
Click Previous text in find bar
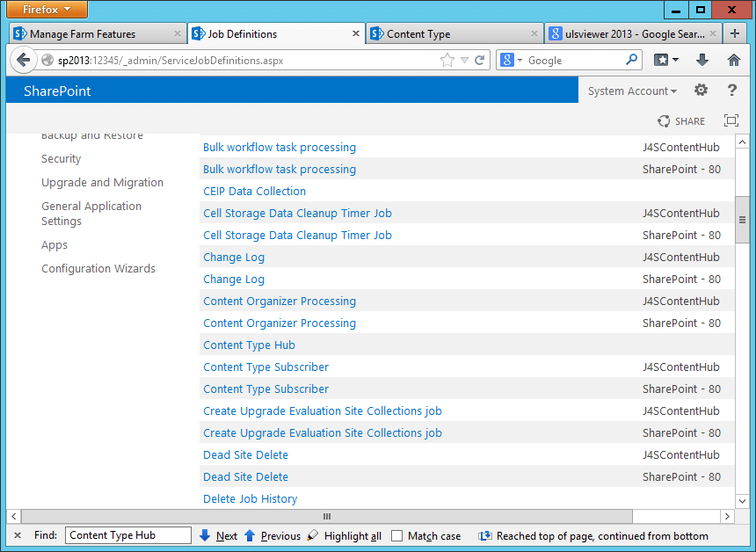280,535
